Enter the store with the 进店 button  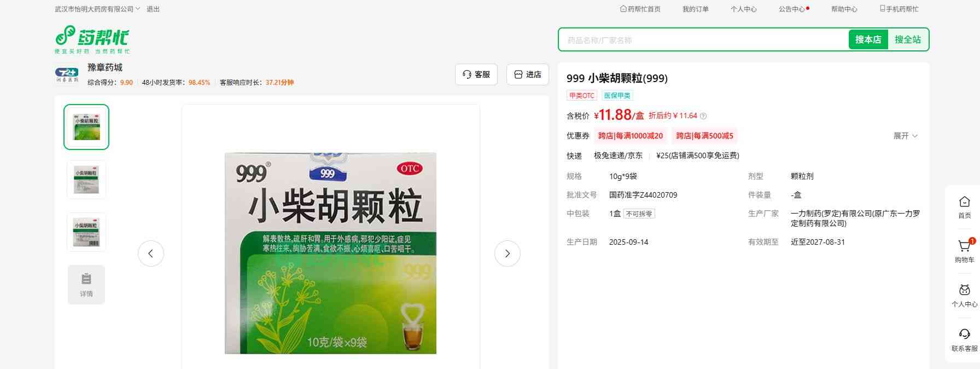tap(527, 74)
